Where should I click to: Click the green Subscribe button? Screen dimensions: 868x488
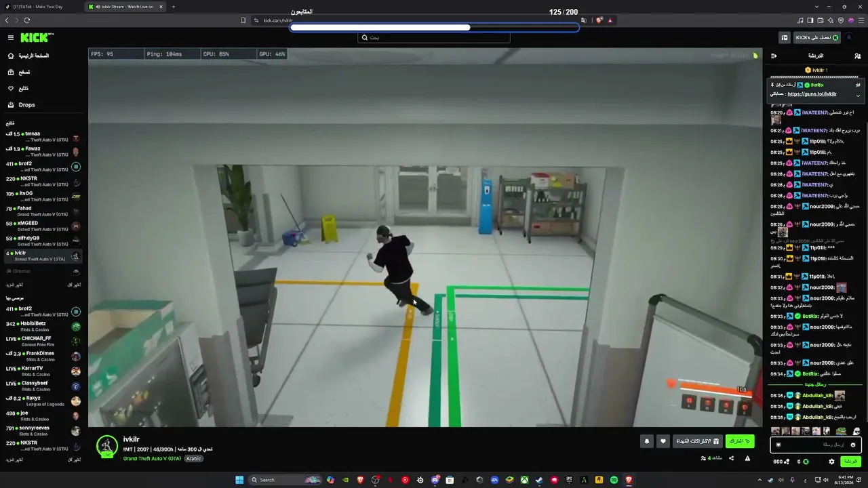tap(740, 441)
